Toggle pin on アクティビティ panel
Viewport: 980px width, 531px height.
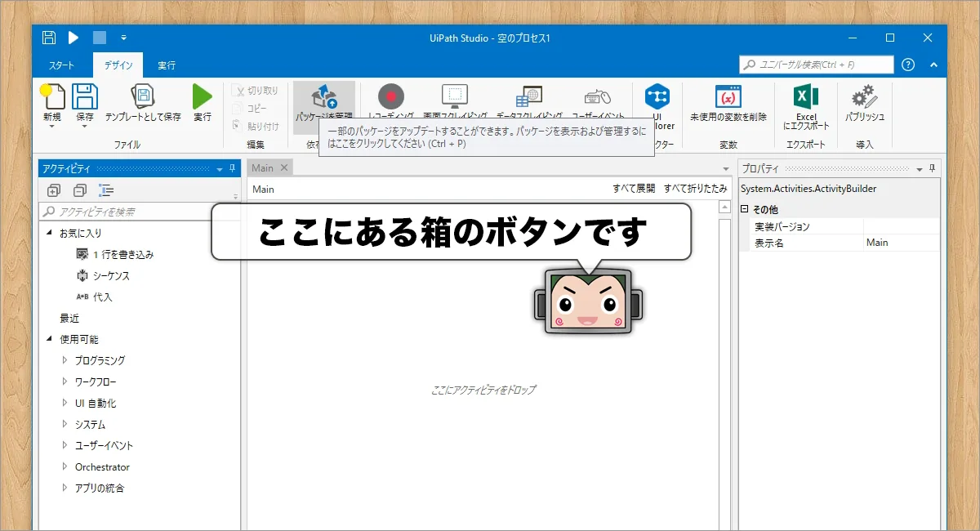pyautogui.click(x=232, y=168)
